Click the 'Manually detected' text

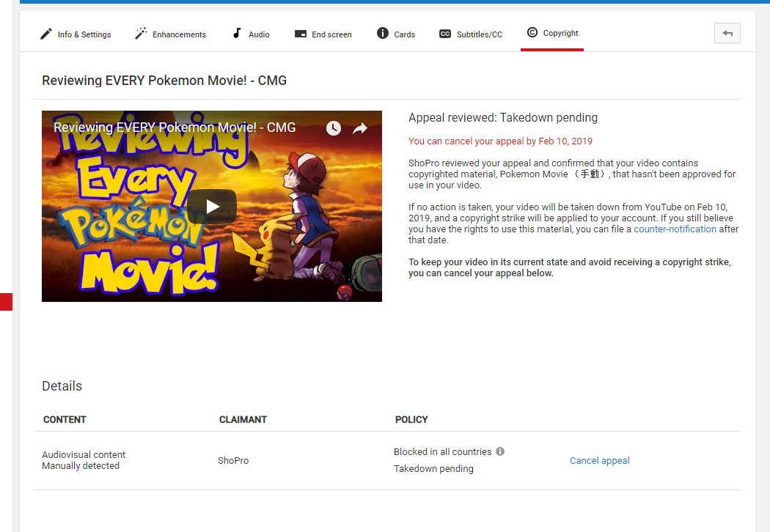[x=81, y=466]
